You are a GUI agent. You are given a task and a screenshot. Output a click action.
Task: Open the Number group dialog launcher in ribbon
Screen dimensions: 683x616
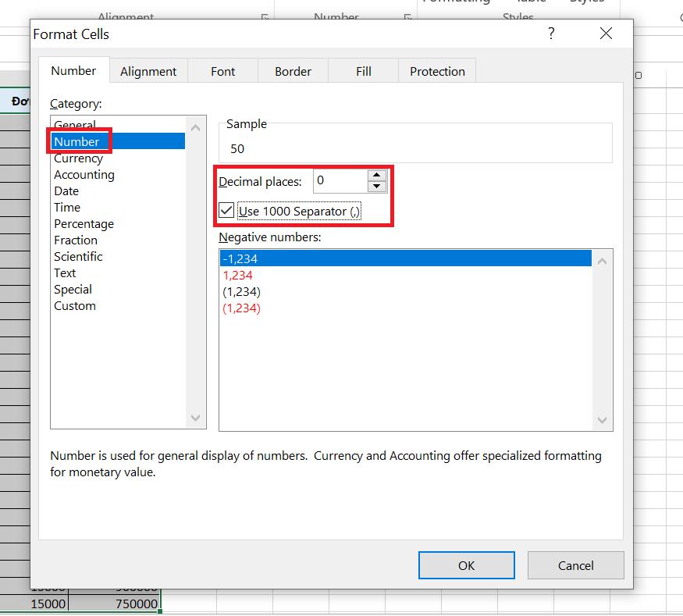407,17
